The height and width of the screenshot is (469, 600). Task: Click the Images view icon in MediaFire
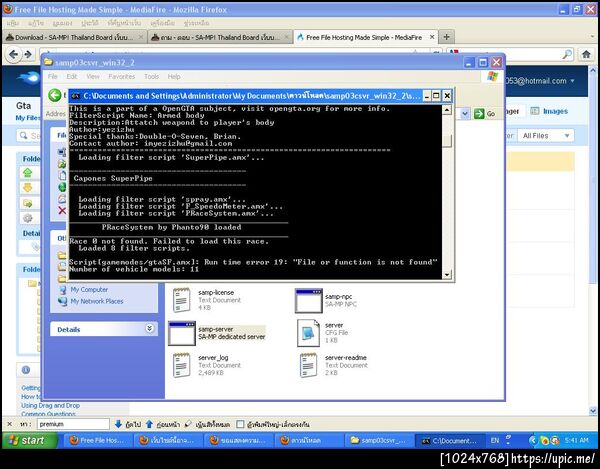[x=535, y=111]
